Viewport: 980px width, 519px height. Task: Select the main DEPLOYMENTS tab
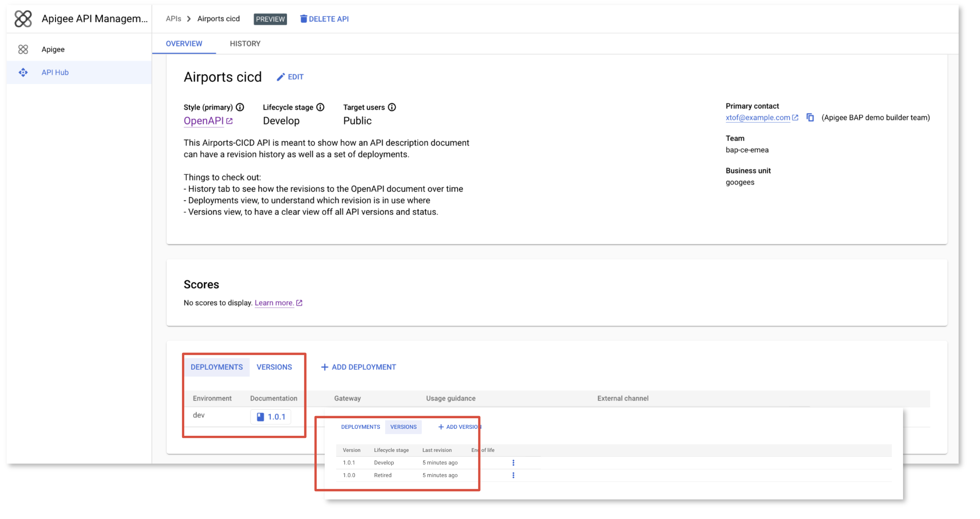coord(216,367)
